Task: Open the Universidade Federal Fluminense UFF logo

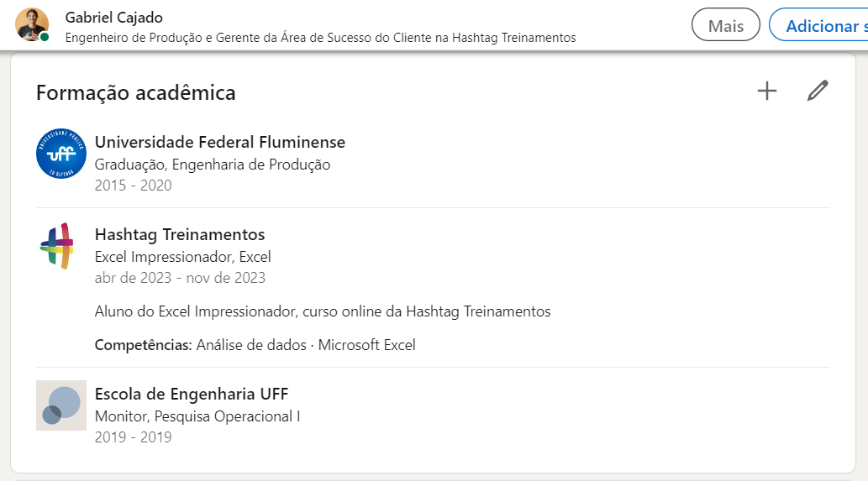Action: (61, 154)
